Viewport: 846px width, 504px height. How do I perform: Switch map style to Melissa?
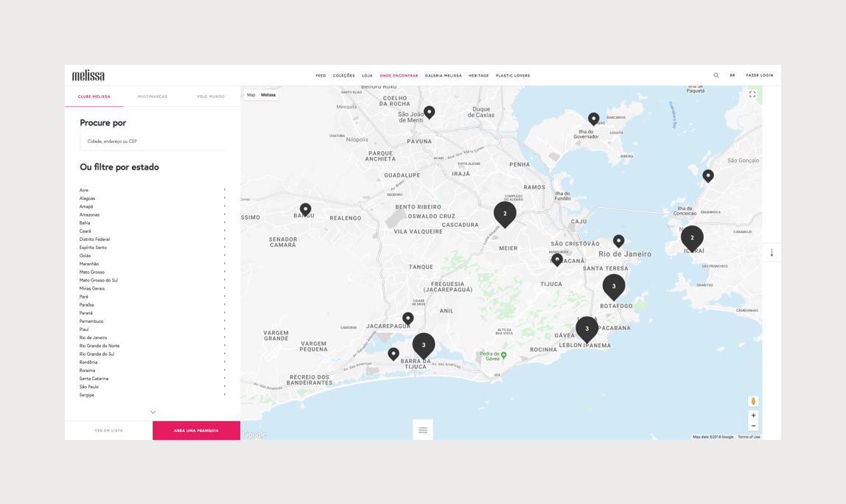(x=268, y=95)
